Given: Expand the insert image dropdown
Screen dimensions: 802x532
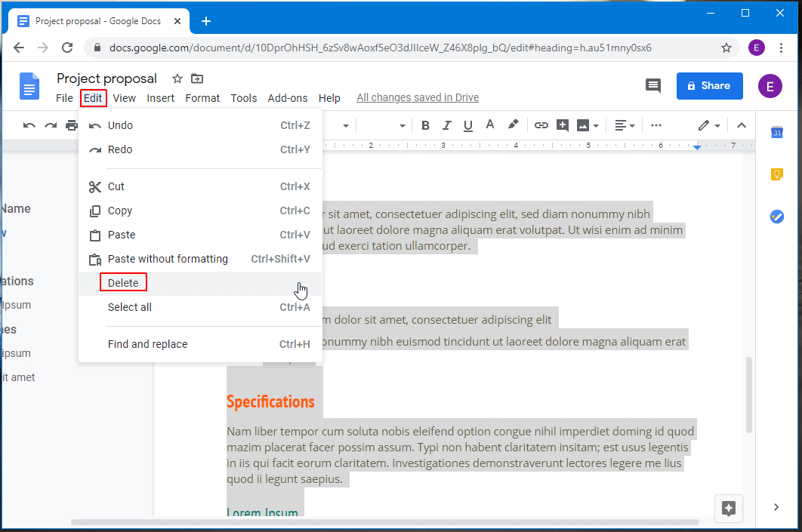Looking at the screenshot, I should (588, 125).
